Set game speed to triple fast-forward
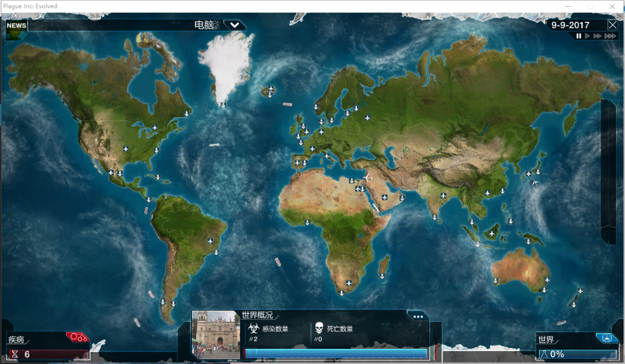Viewport: 625px width, 364px height. pyautogui.click(x=610, y=36)
